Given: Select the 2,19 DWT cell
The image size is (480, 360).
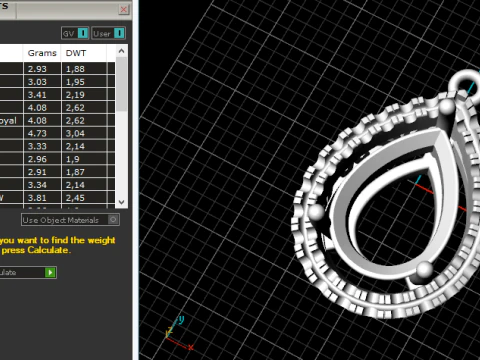Looking at the screenshot, I should 84,95.
